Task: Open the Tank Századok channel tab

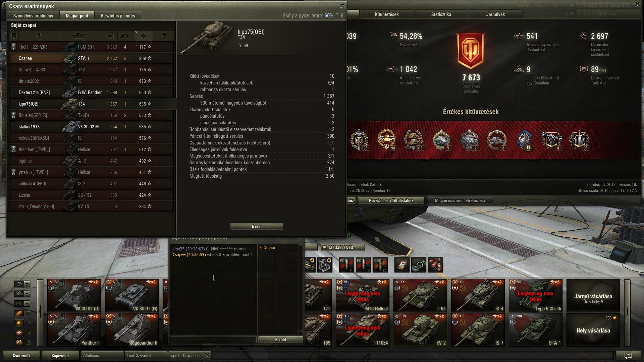Action: click(146, 356)
